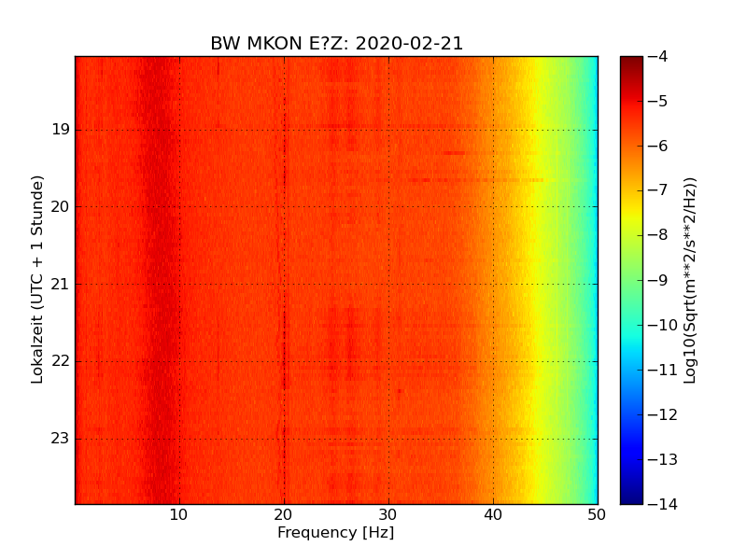Click the colorbar tick label −14
Image resolution: width=747 pixels, height=560 pixels.
pyautogui.click(x=663, y=504)
